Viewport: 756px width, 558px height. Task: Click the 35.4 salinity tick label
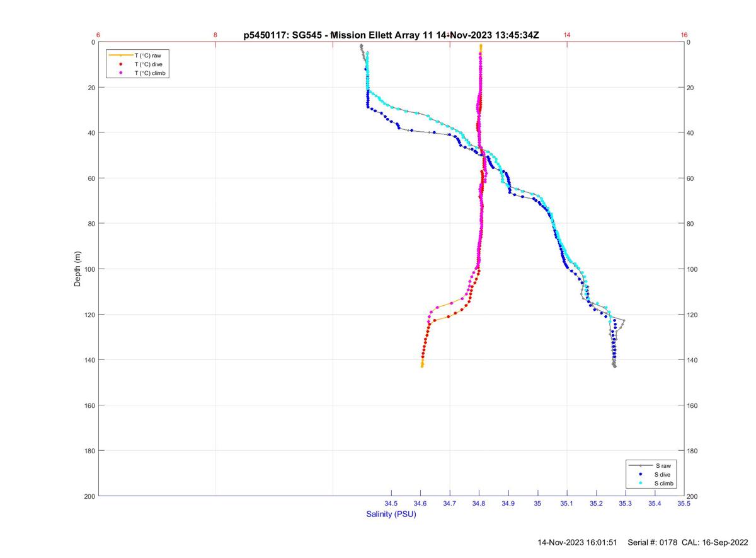pos(655,503)
